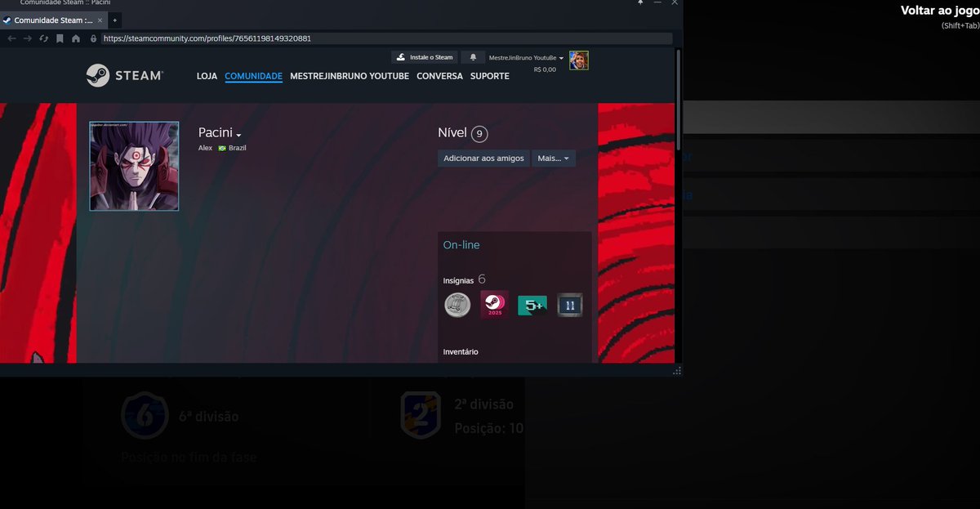Click the site security padlock icon

[x=92, y=38]
